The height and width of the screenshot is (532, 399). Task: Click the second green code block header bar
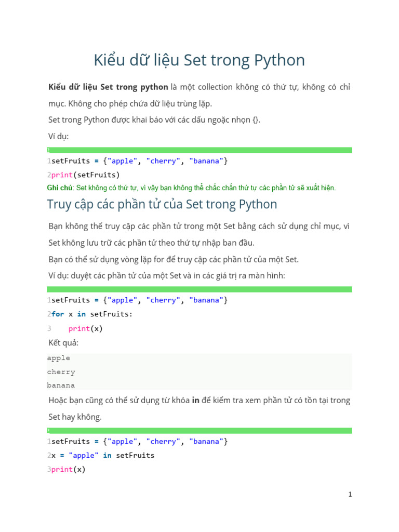coord(199,289)
